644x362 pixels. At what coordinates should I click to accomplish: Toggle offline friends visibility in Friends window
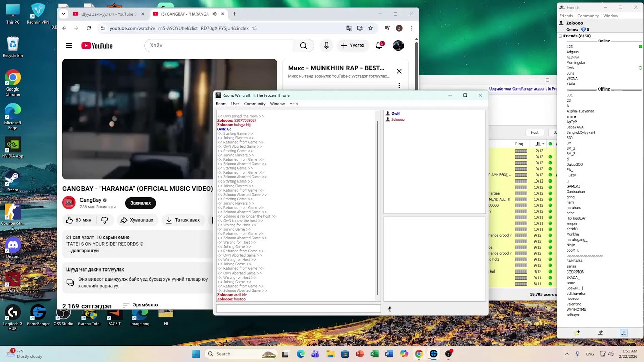(x=623, y=333)
